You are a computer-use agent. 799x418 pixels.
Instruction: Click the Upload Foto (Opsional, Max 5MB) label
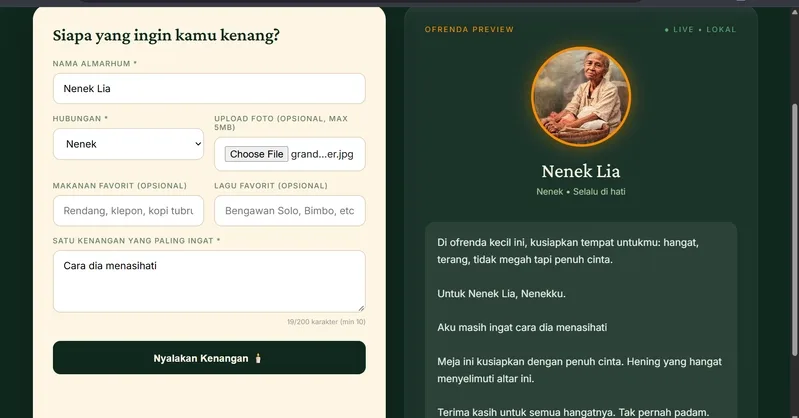(281, 123)
